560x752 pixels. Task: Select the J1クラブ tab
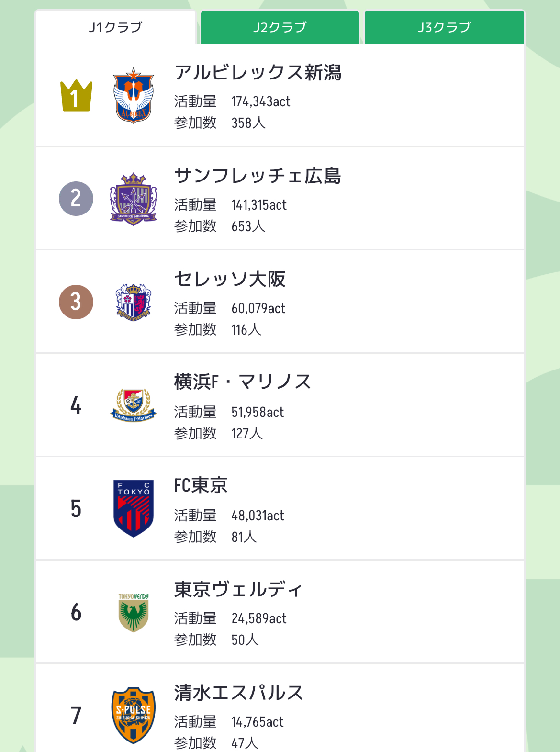point(115,27)
